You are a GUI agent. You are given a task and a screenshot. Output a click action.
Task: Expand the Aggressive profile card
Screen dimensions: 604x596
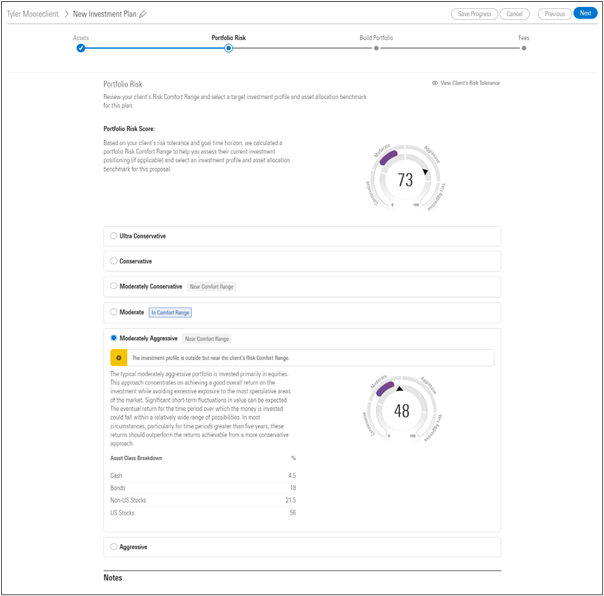point(302,547)
